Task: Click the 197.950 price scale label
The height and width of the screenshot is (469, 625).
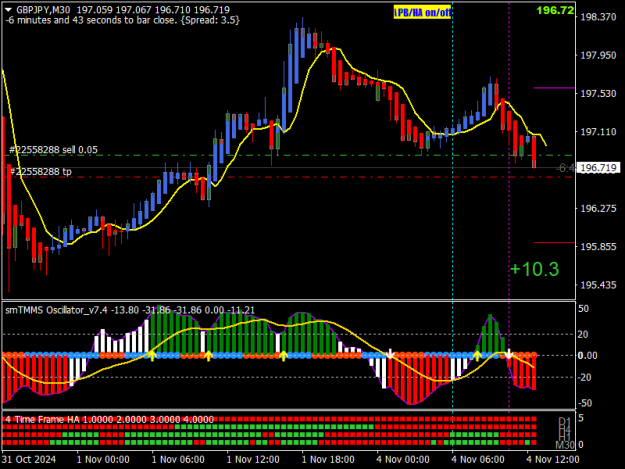Action: pyautogui.click(x=598, y=55)
